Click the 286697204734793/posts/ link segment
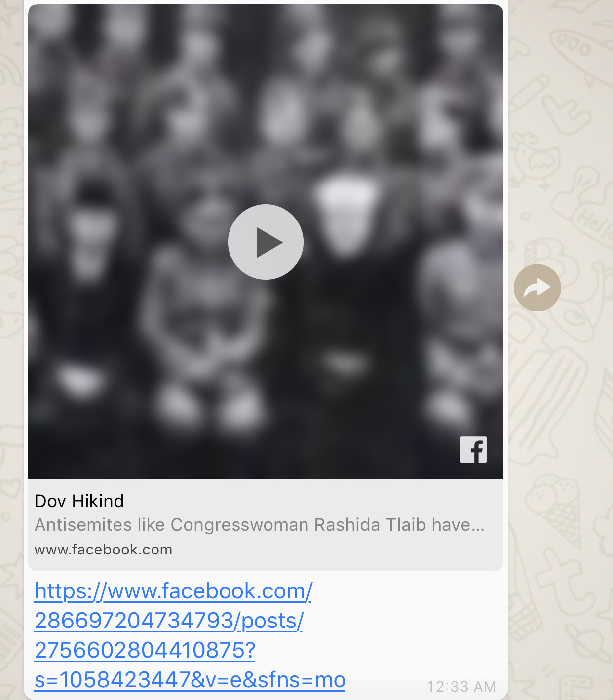Image resolution: width=613 pixels, height=700 pixels. click(169, 621)
